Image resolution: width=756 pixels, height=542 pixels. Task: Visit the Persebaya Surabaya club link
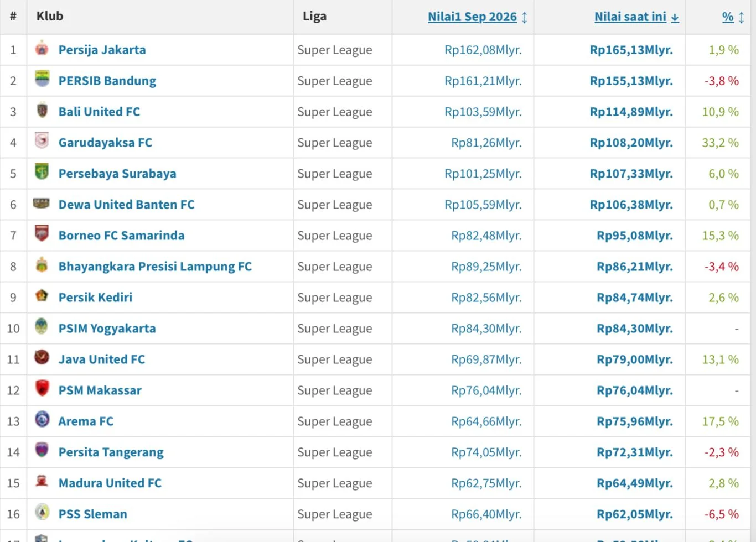(117, 174)
